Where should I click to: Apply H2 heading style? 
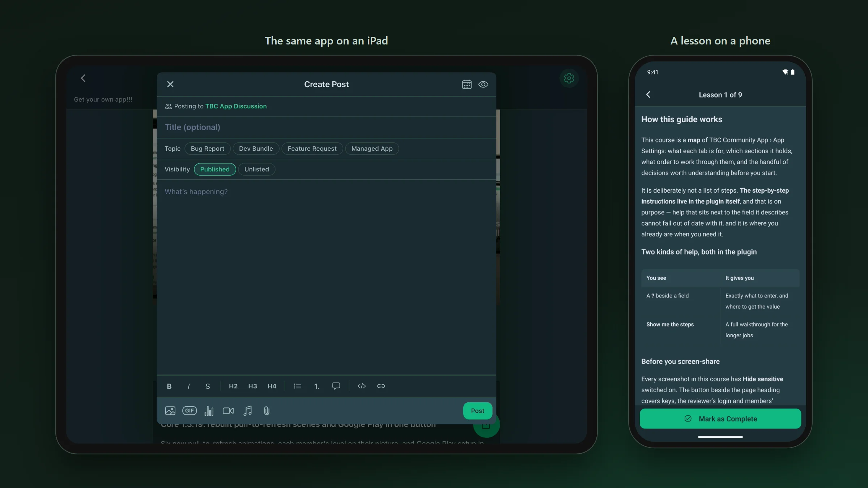(x=233, y=386)
